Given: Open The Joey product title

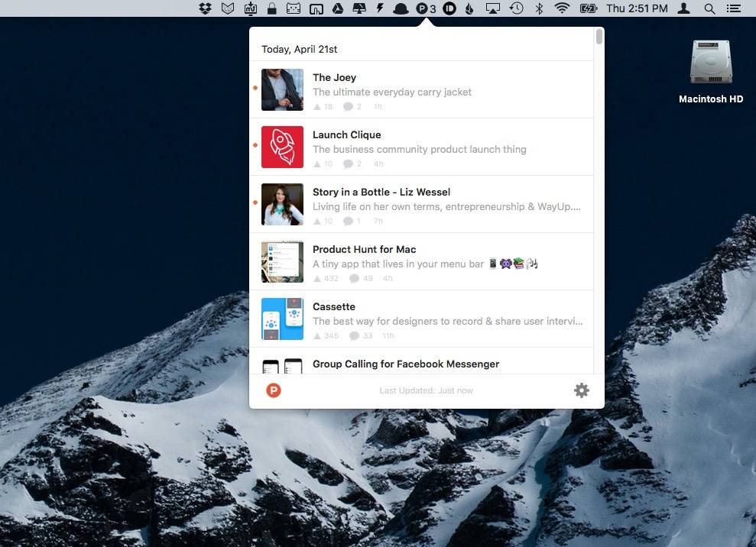Looking at the screenshot, I should (x=334, y=78).
